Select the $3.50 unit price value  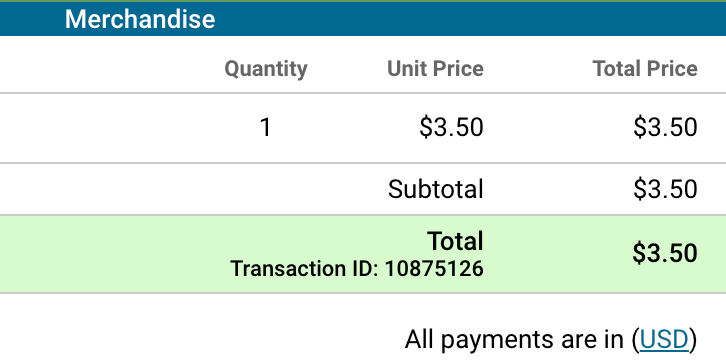(451, 127)
